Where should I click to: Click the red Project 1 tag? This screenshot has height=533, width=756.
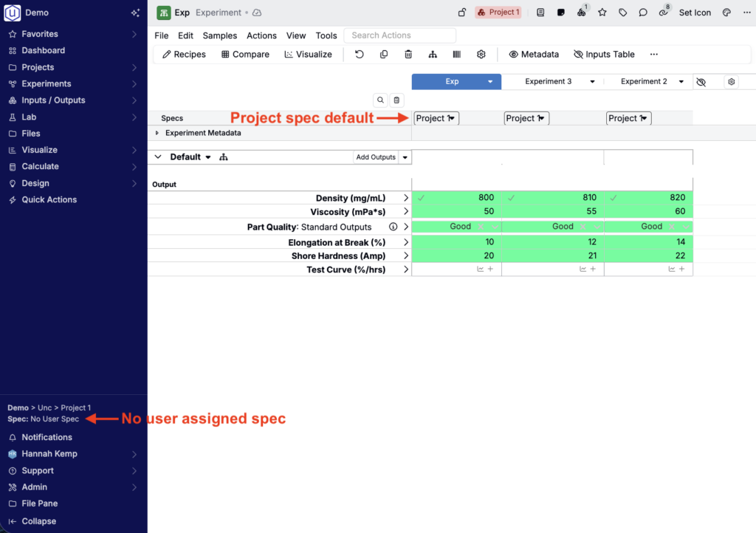498,13
